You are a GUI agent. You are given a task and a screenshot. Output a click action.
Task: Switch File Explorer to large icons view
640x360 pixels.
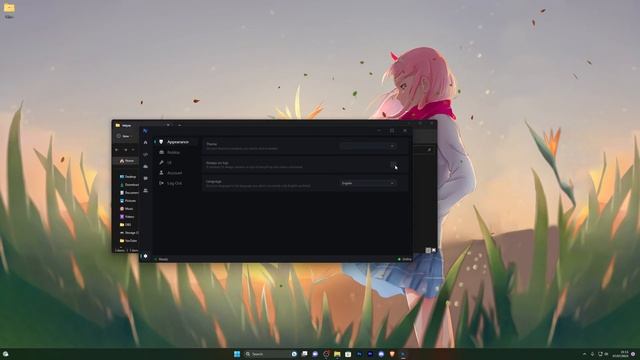click(433, 250)
